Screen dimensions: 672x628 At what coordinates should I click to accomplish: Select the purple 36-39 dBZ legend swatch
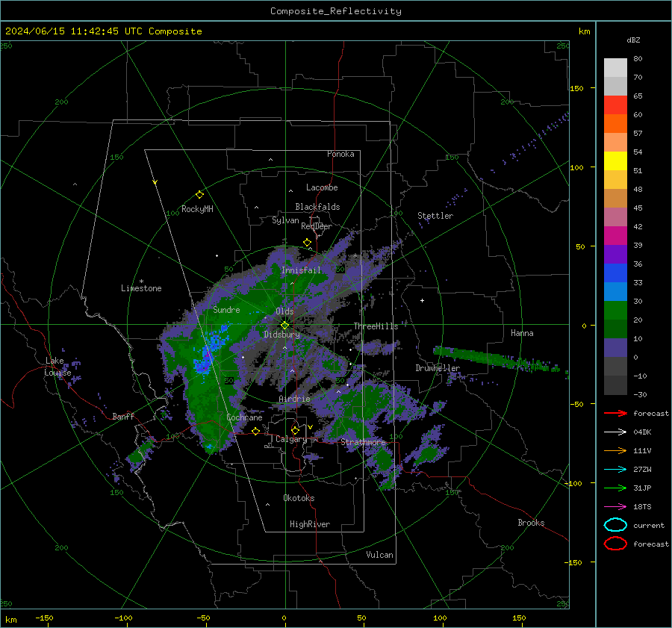click(x=615, y=255)
